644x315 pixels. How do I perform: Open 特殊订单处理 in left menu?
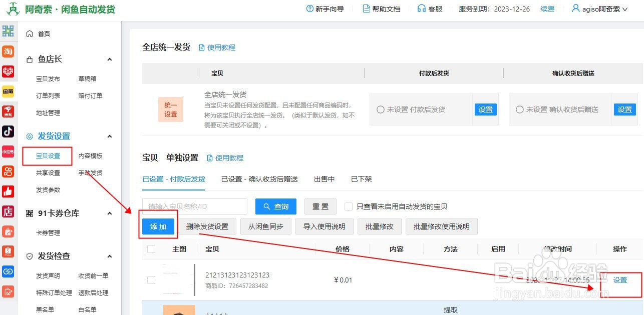pyautogui.click(x=54, y=293)
